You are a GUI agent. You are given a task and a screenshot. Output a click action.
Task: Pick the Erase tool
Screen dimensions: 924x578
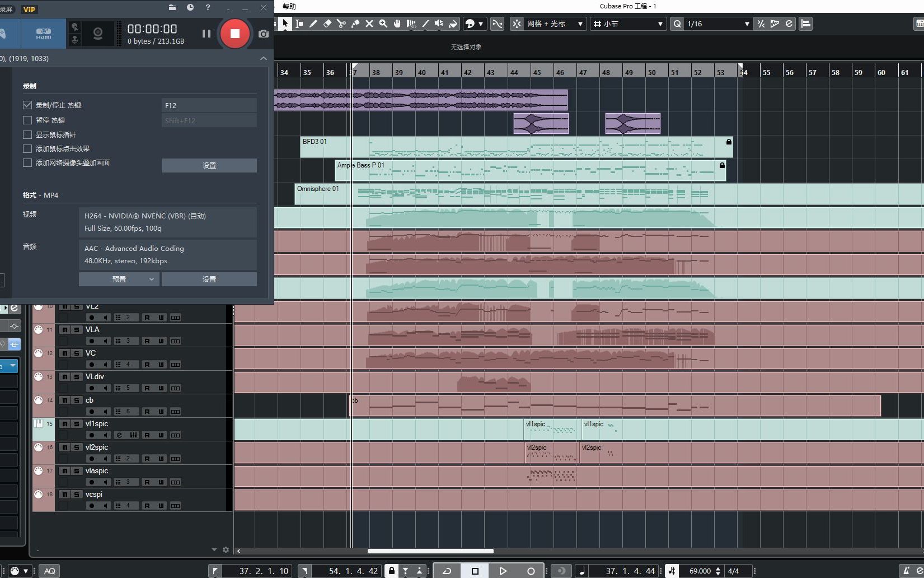pyautogui.click(x=327, y=24)
